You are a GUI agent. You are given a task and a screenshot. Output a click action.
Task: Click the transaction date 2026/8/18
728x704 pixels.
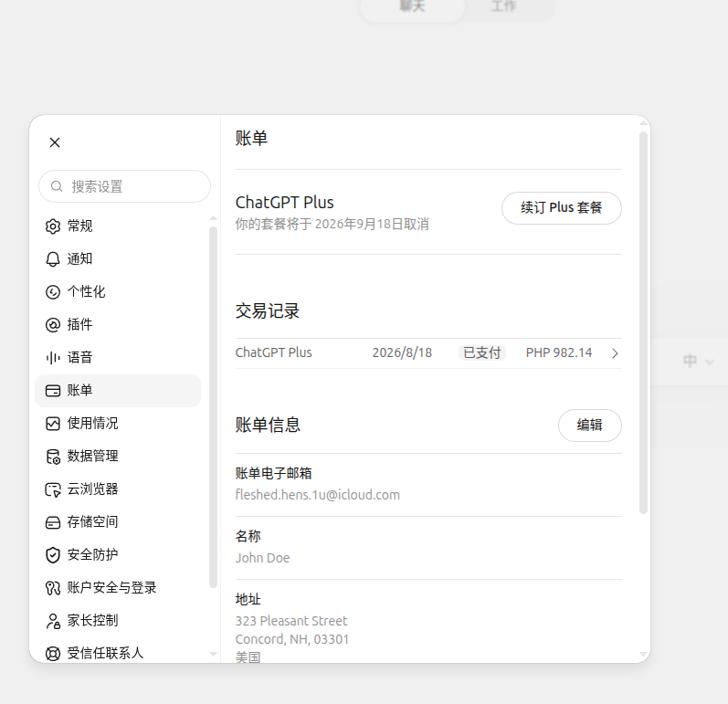(x=402, y=352)
